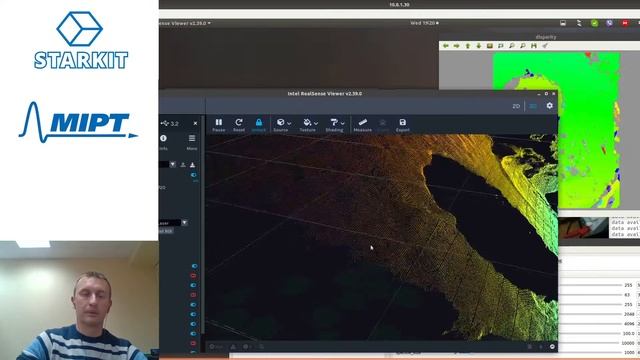Click the red tray icon
The height and width of the screenshot is (360, 640).
coord(624,23)
